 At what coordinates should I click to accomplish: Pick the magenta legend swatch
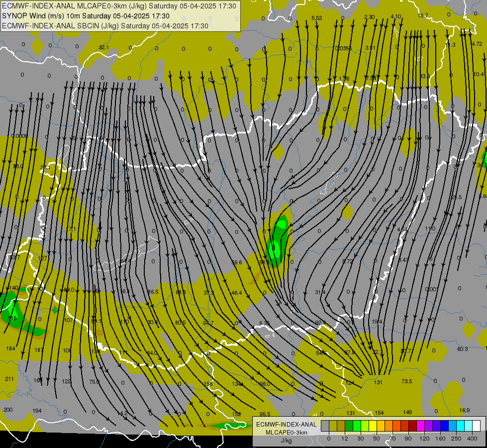point(420,426)
